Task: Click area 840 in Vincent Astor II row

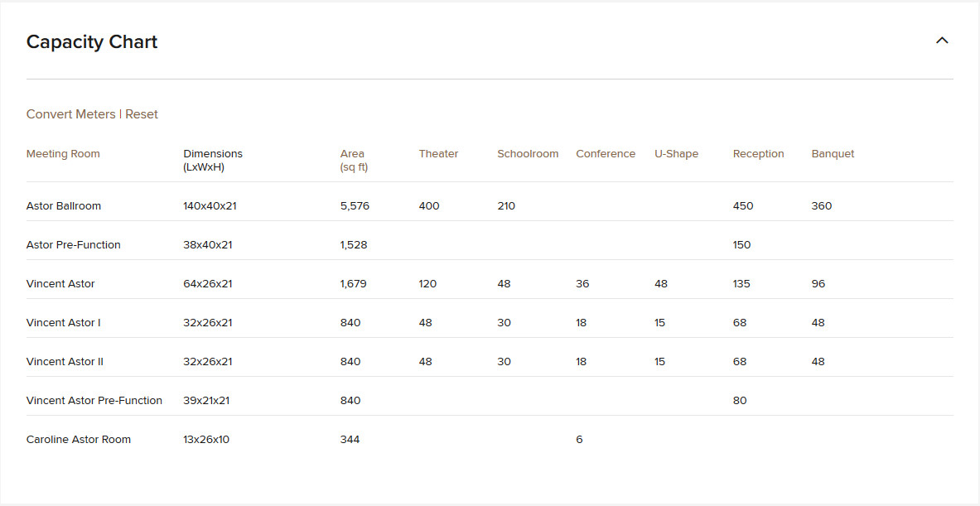Action: [x=350, y=362]
